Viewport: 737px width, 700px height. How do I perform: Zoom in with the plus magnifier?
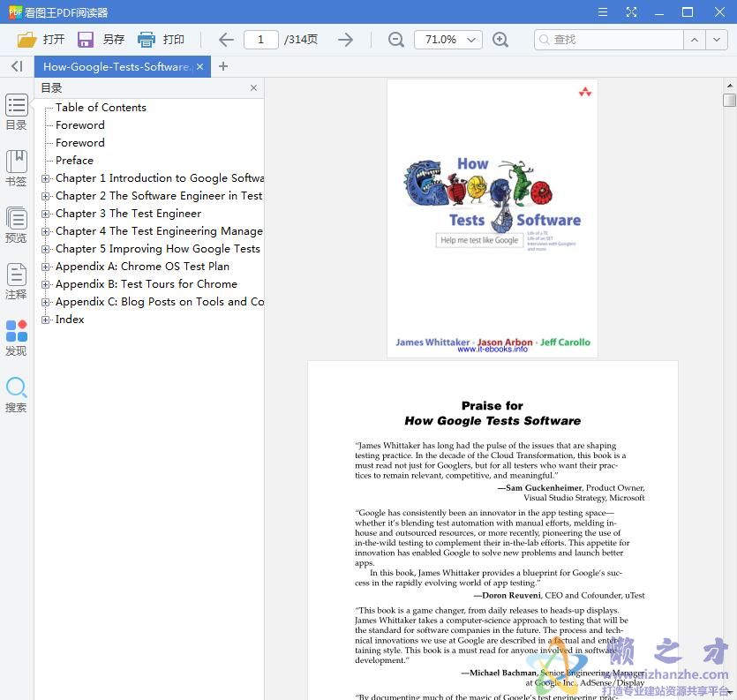pos(500,40)
